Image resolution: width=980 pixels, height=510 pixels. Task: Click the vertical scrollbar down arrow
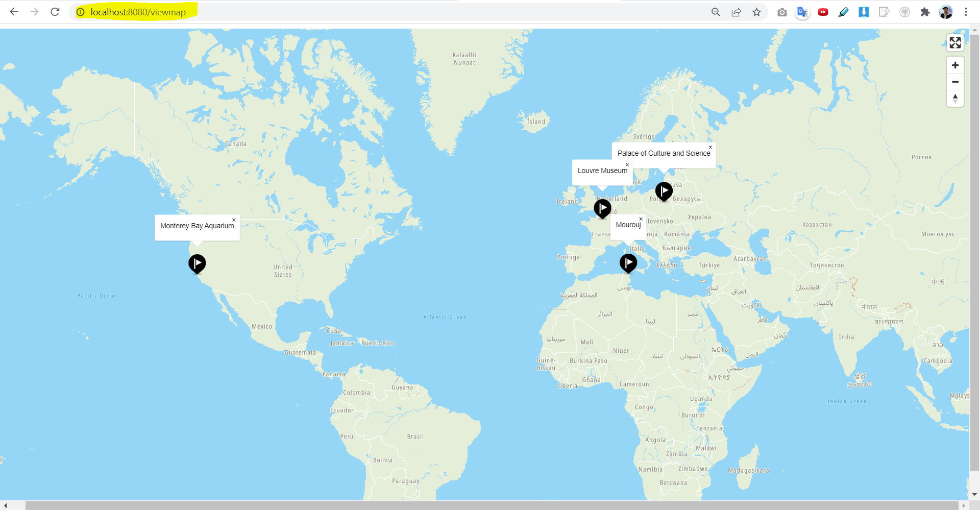pos(974,495)
